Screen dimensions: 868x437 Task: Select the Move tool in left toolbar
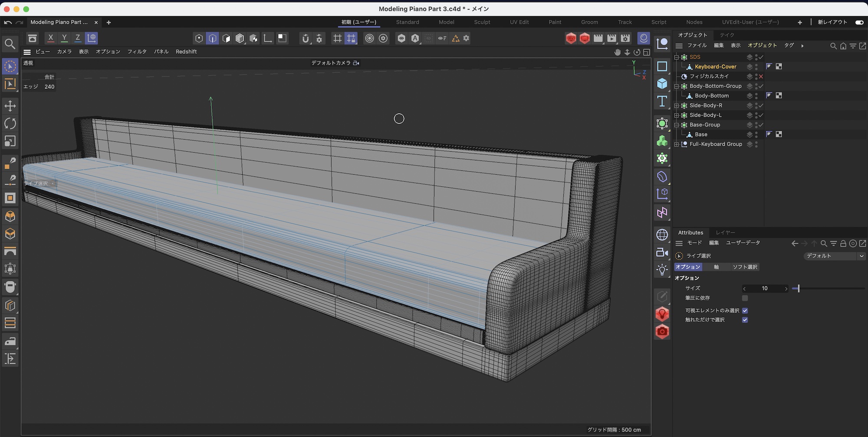click(10, 106)
